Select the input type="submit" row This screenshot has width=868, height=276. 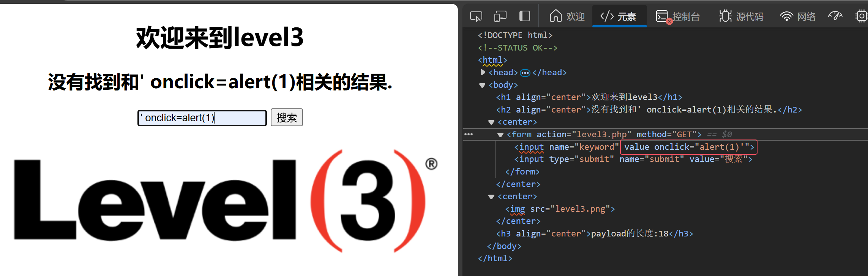633,159
